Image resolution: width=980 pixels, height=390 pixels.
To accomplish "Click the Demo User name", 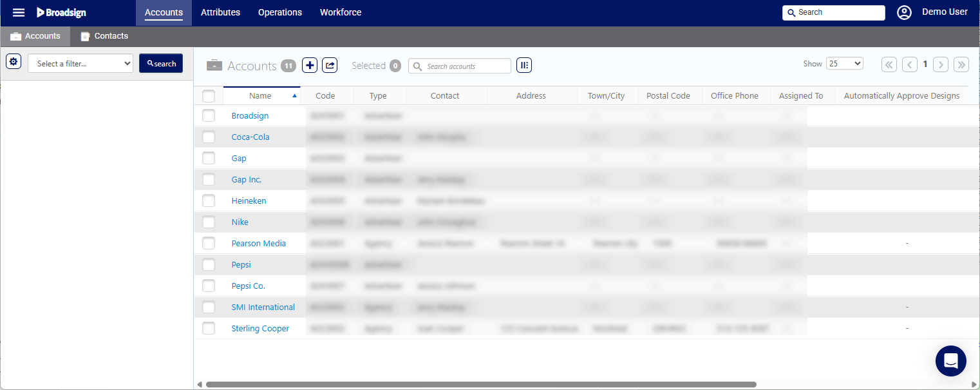I will tap(945, 12).
